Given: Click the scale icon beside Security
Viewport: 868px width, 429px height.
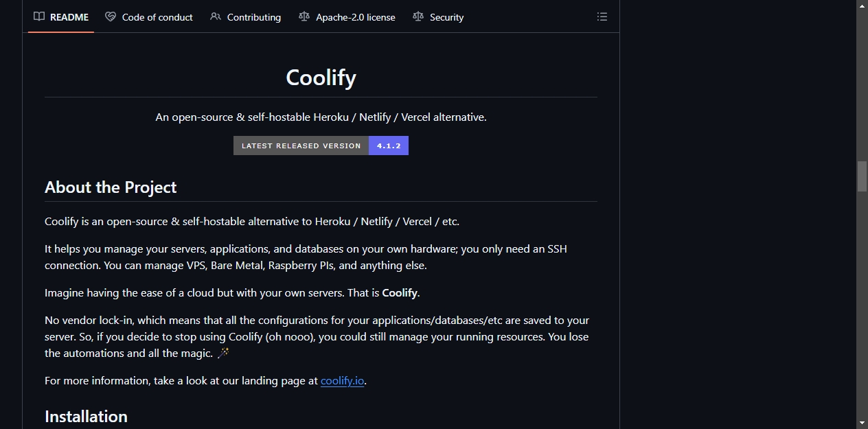Looking at the screenshot, I should point(418,16).
